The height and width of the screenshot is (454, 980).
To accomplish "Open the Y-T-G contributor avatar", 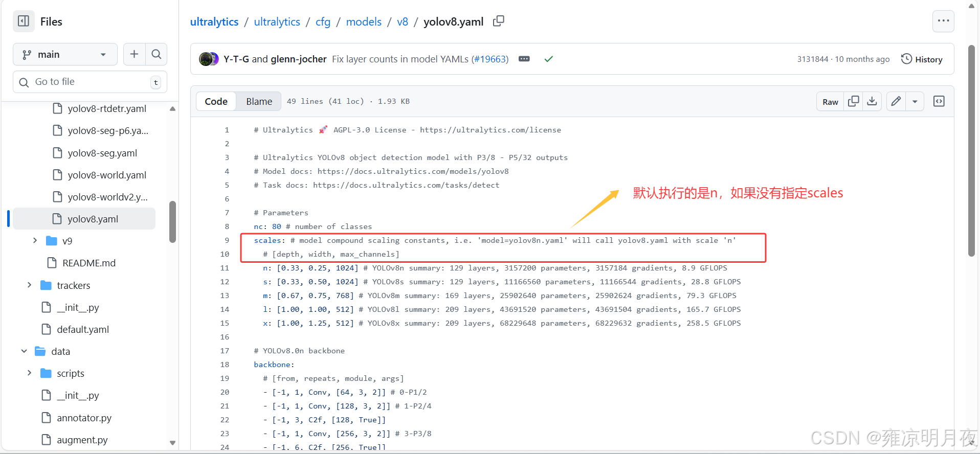I will [x=206, y=59].
